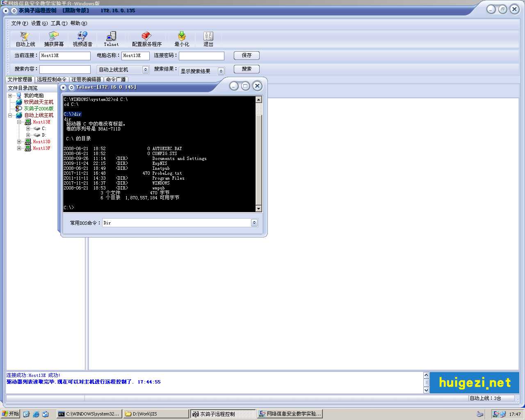Click the 最小化 toolbar icon
The height and width of the screenshot is (420, 525).
click(182, 39)
